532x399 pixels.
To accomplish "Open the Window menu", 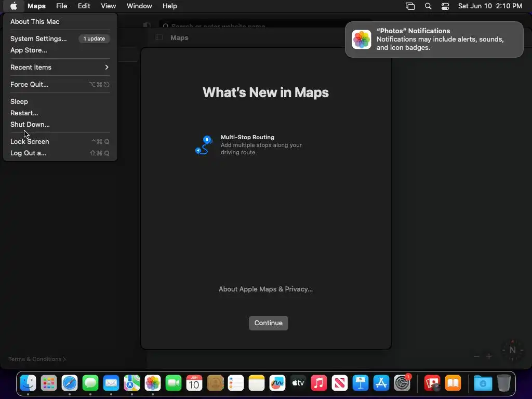I will 139,6.
